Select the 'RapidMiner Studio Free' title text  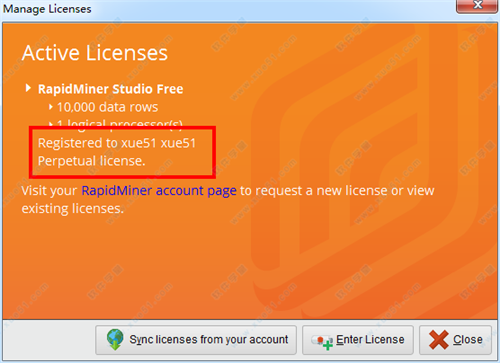pyautogui.click(x=110, y=89)
